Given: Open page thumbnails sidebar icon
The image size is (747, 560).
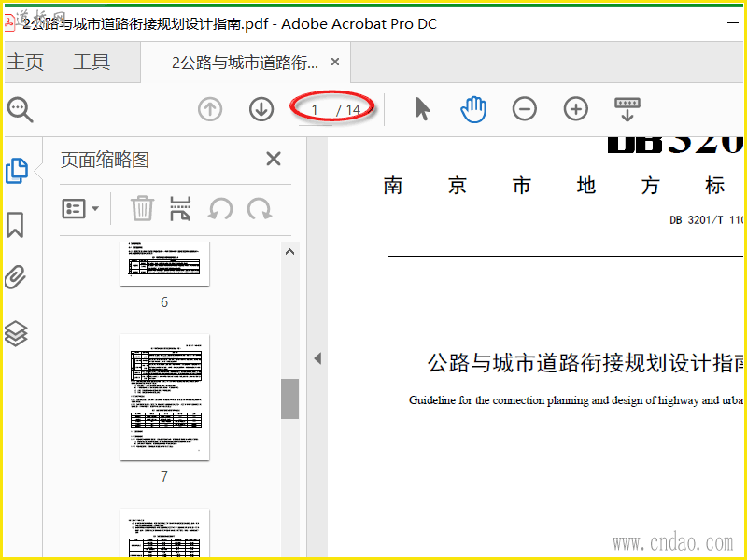Looking at the screenshot, I should coord(17,171).
